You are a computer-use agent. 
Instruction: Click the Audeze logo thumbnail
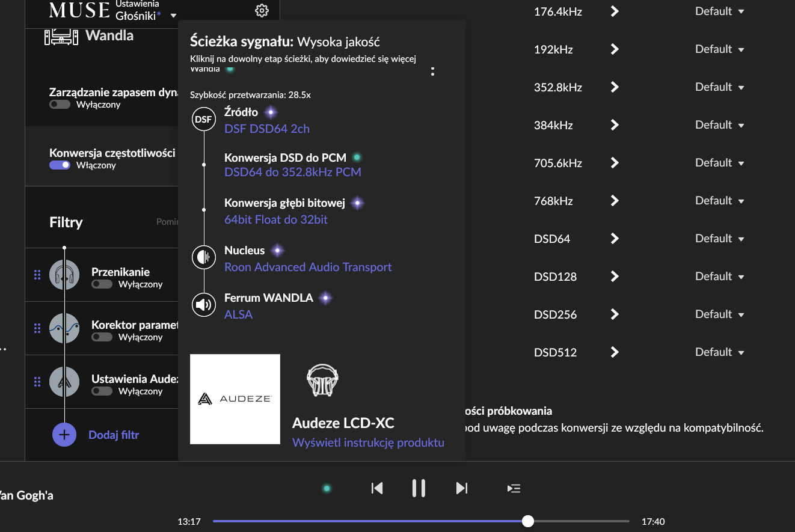click(x=235, y=399)
